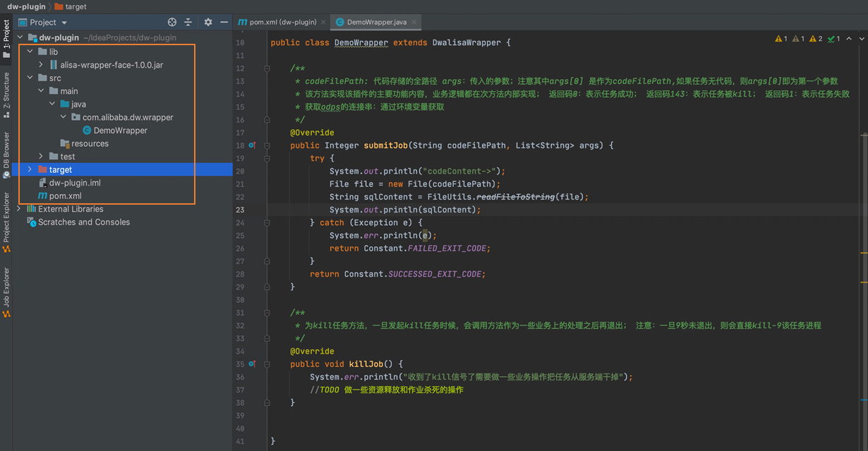Click the red target folder icon

click(x=42, y=169)
